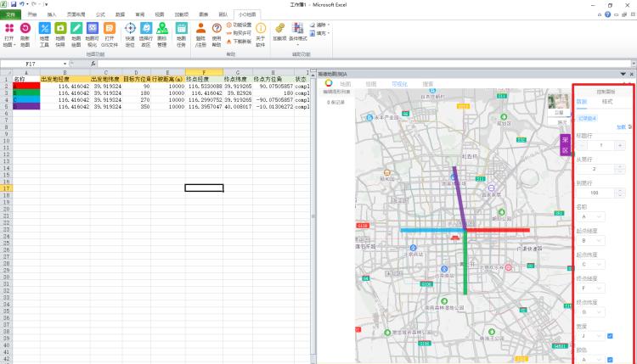Toggle the 宽度 (width) checkbox
637x364 pixels.
tap(610, 335)
